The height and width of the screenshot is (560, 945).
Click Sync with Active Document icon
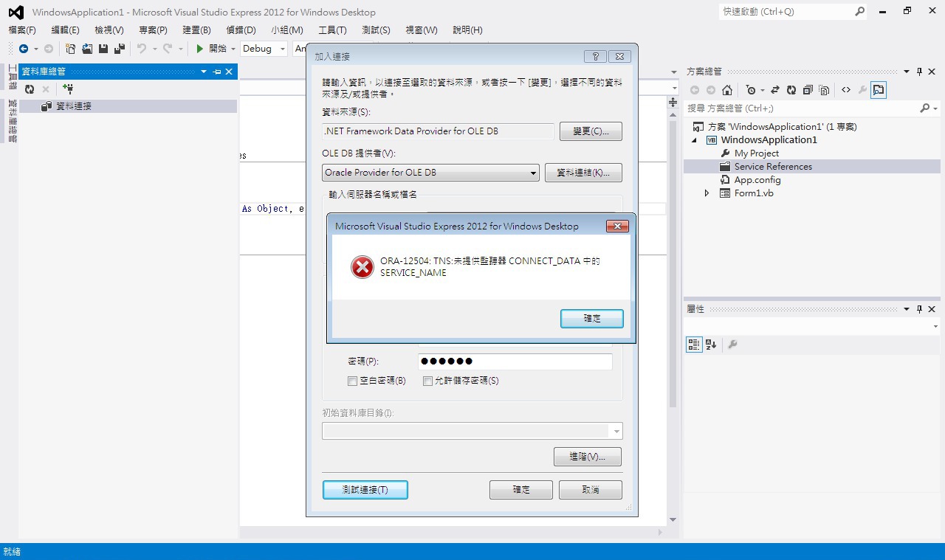(775, 90)
